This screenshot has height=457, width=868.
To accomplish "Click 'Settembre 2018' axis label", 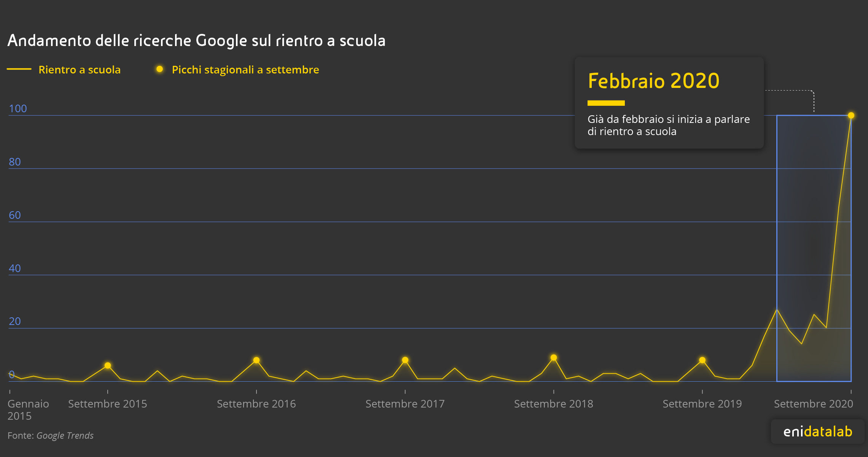I will [x=553, y=404].
